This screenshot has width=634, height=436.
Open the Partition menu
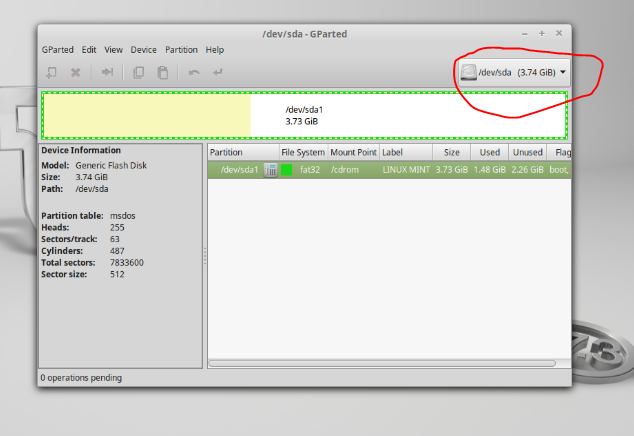pos(181,50)
